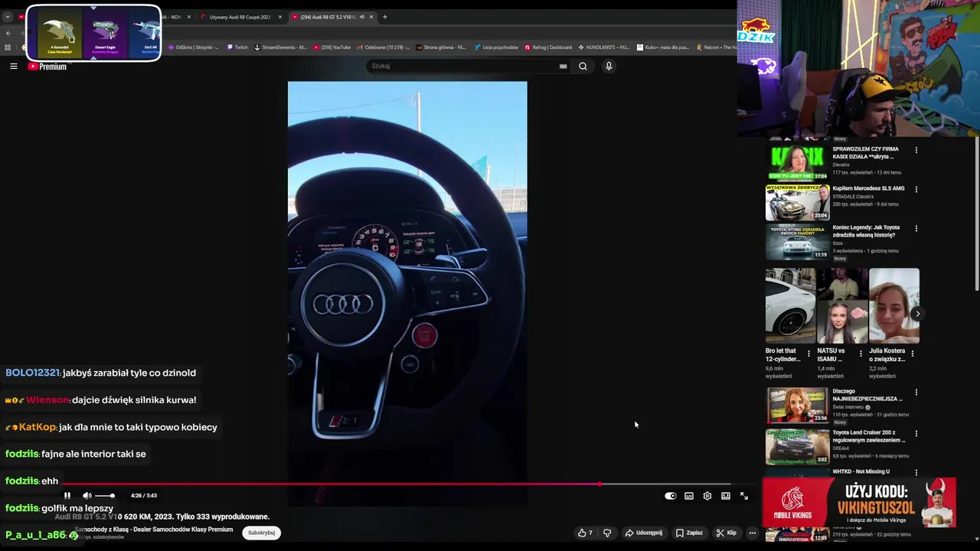Open the white car 12-cylinder short thumbnail

pyautogui.click(x=790, y=305)
